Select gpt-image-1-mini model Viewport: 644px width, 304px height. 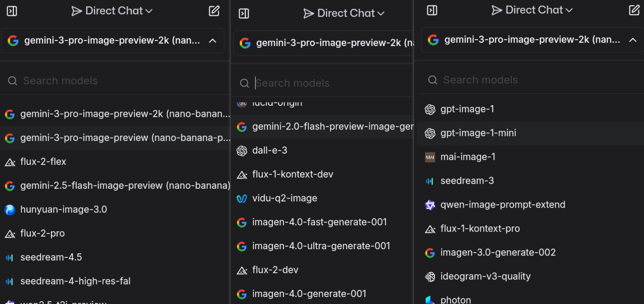(x=478, y=133)
